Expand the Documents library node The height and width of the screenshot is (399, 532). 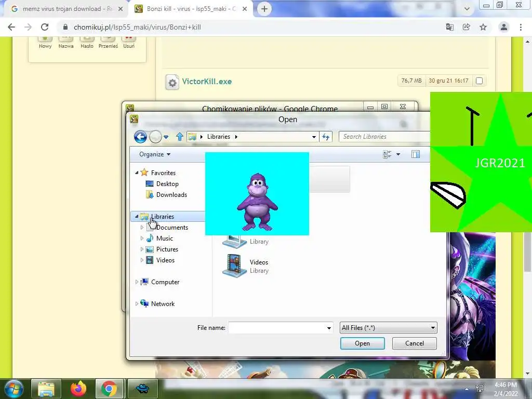coord(142,228)
